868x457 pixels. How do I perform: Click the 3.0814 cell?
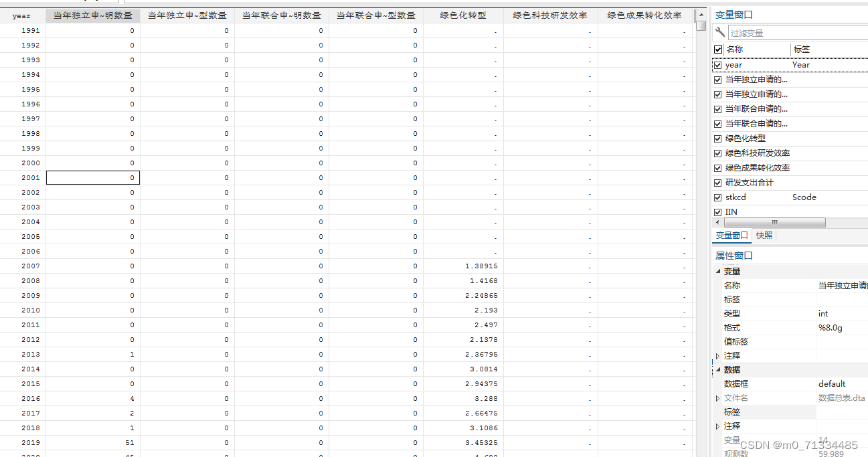[x=463, y=369]
